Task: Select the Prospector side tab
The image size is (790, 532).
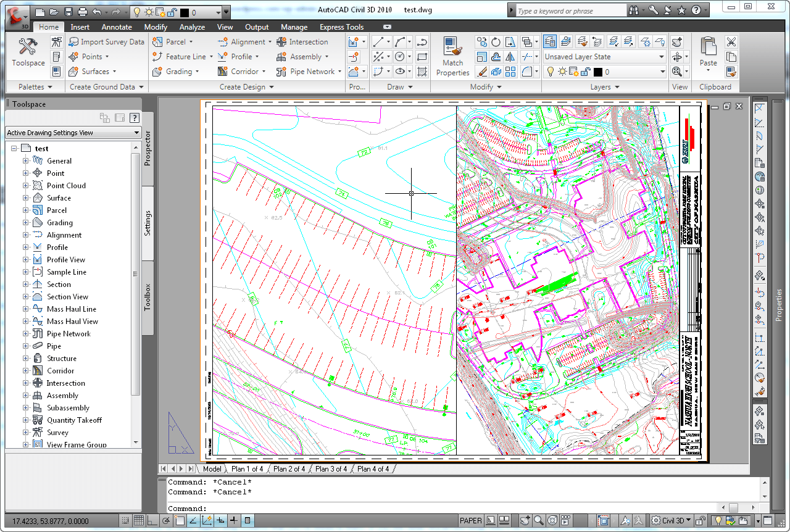Action: 148,148
